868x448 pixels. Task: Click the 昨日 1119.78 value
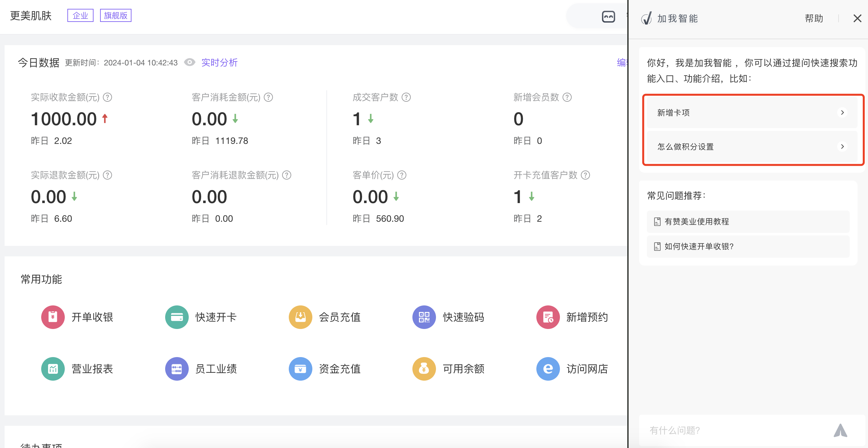220,141
